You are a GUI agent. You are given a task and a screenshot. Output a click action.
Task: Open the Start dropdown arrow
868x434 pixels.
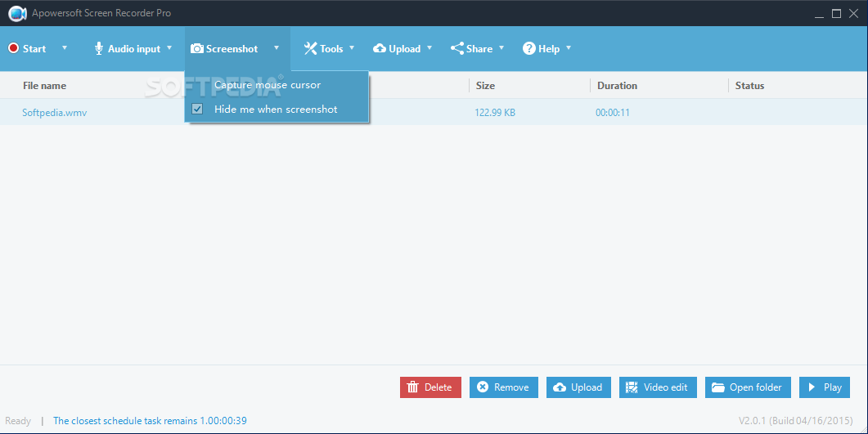[64, 48]
